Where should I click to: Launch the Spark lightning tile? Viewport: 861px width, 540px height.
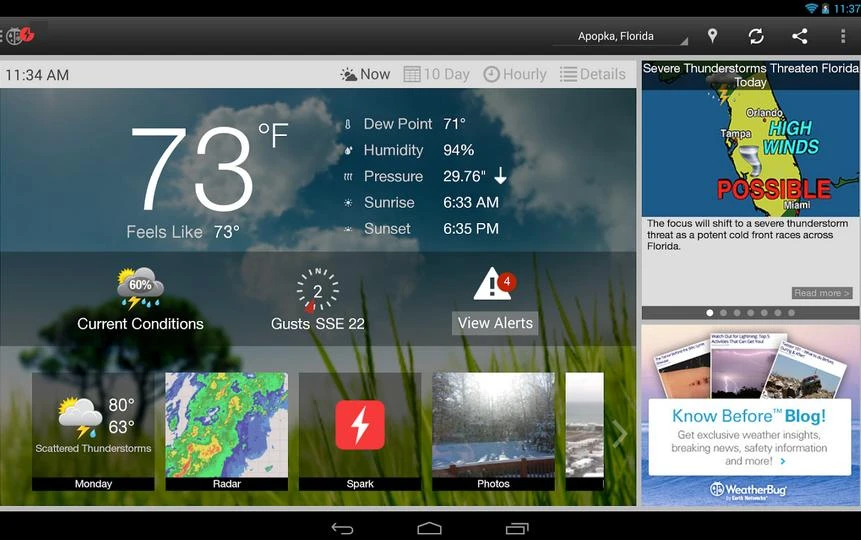[x=360, y=431]
